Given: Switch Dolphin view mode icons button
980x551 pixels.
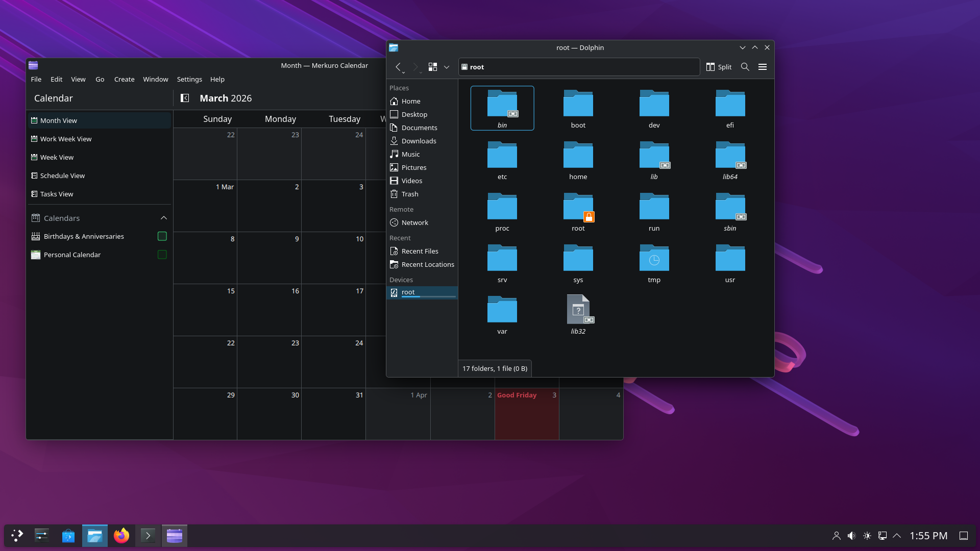Looking at the screenshot, I should [x=433, y=67].
